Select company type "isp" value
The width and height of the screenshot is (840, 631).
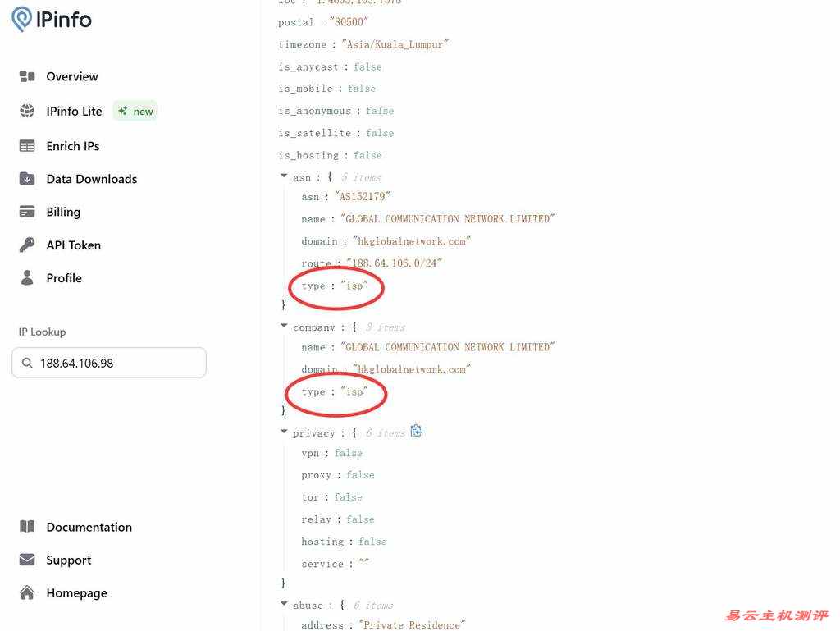(x=354, y=391)
